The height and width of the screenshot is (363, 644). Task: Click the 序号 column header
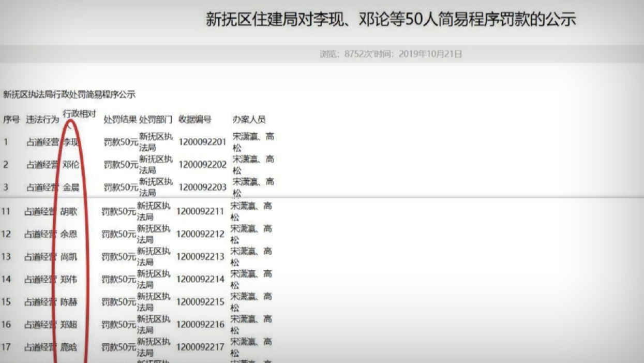tap(11, 120)
